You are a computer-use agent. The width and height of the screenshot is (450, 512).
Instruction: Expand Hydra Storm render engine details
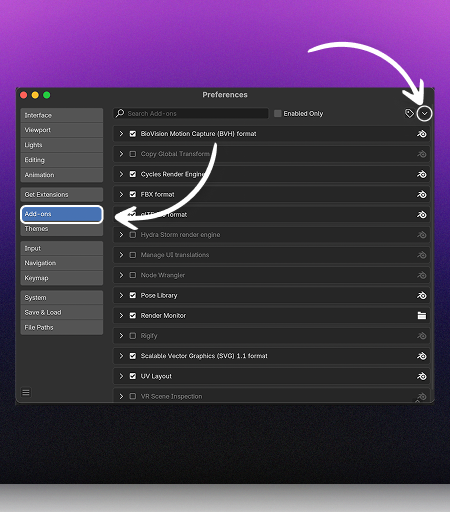(121, 235)
